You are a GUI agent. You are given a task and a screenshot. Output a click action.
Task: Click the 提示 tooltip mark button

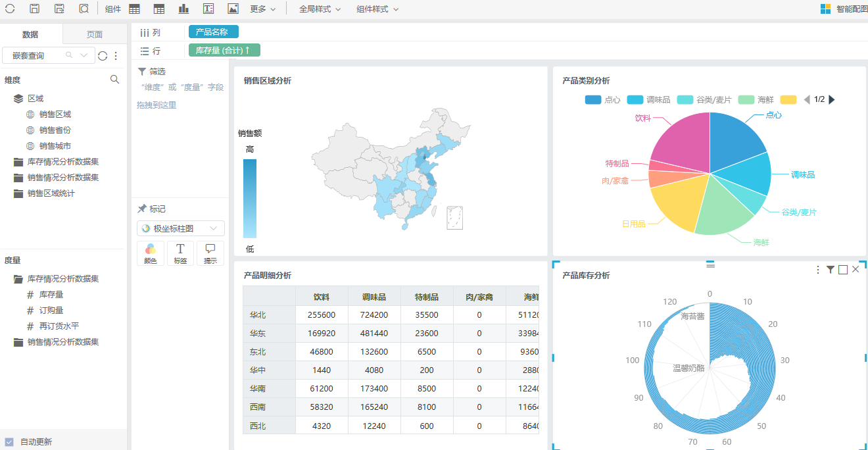click(210, 253)
